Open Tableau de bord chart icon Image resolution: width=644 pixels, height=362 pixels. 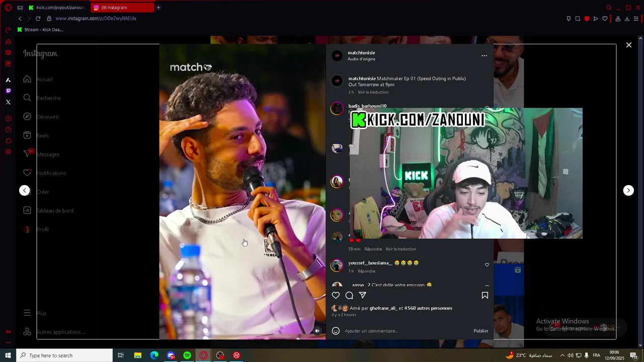(27, 210)
